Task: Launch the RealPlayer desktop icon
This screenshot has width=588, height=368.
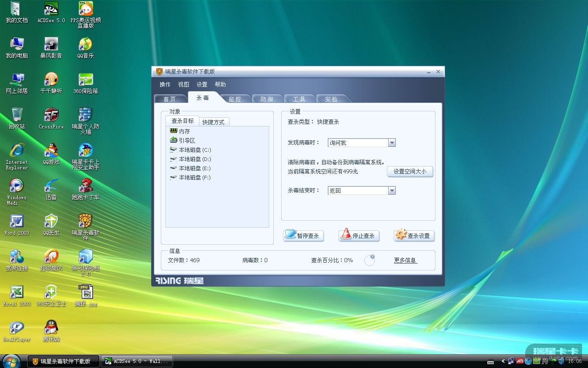Action: [x=17, y=331]
